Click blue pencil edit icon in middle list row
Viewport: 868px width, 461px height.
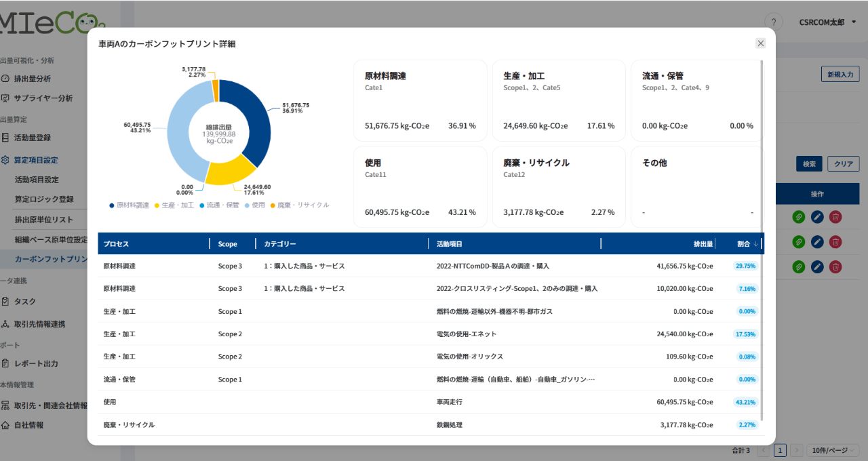[x=817, y=242]
